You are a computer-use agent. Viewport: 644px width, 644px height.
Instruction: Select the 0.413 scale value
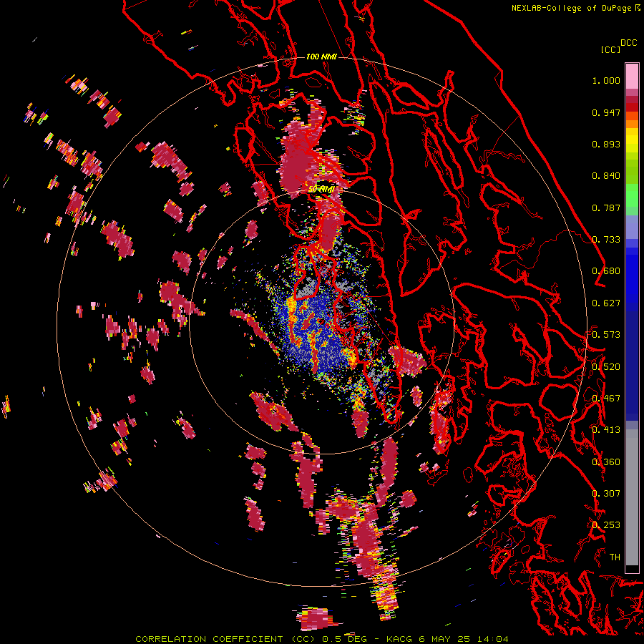[606, 430]
